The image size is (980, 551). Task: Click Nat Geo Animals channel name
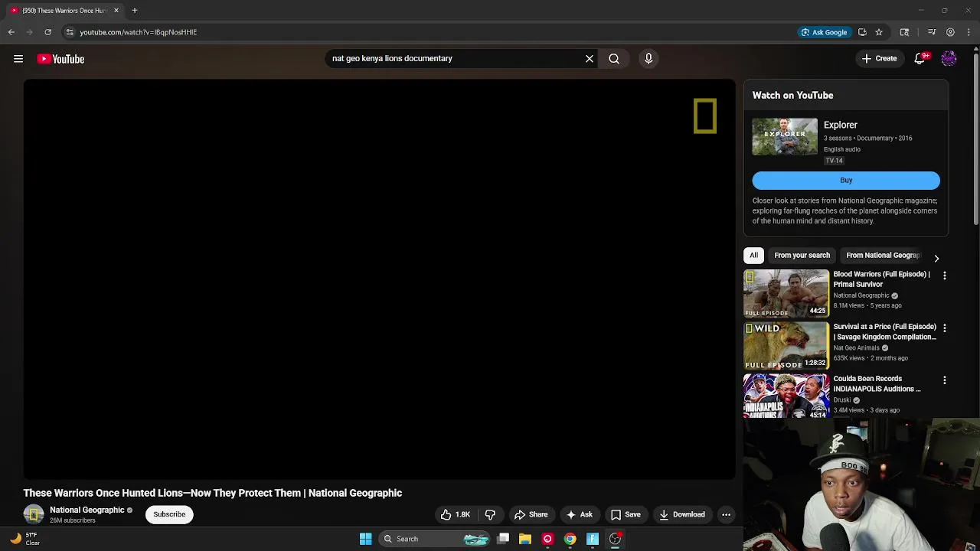pyautogui.click(x=856, y=347)
